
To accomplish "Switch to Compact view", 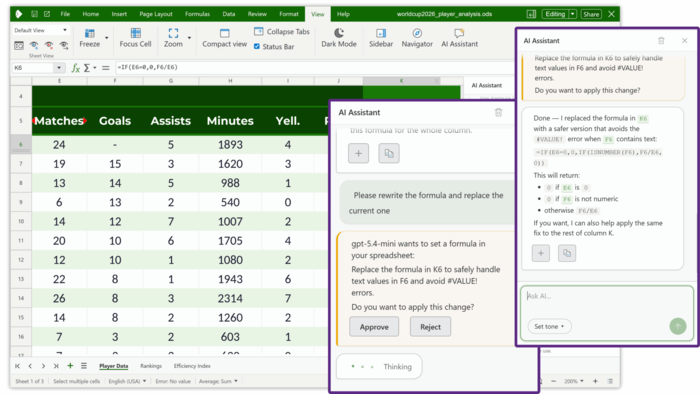I will (x=225, y=38).
